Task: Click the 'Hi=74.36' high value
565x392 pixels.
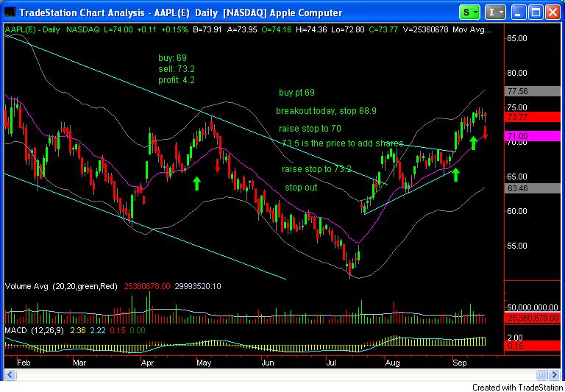Action: click(x=311, y=30)
